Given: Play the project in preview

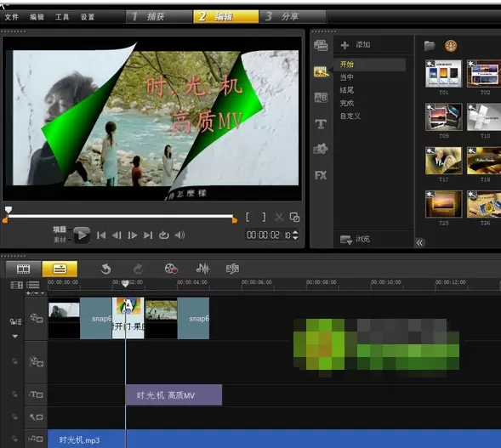Looking at the screenshot, I should click(x=82, y=235).
